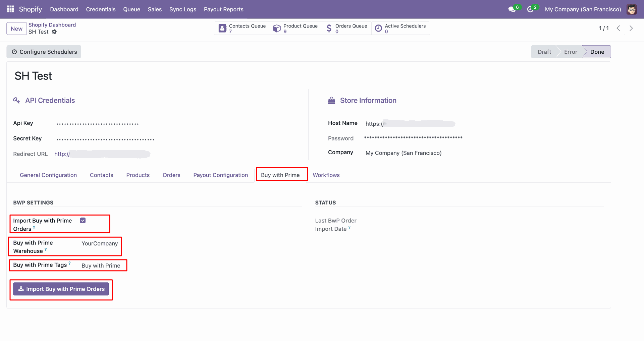Open the Sync Logs menu

point(183,9)
